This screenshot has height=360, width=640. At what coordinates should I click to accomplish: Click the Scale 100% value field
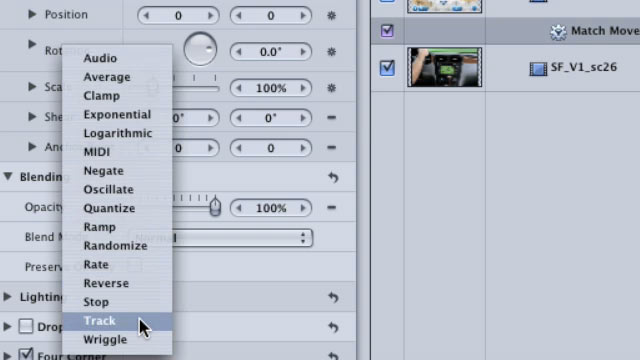pyautogui.click(x=271, y=88)
